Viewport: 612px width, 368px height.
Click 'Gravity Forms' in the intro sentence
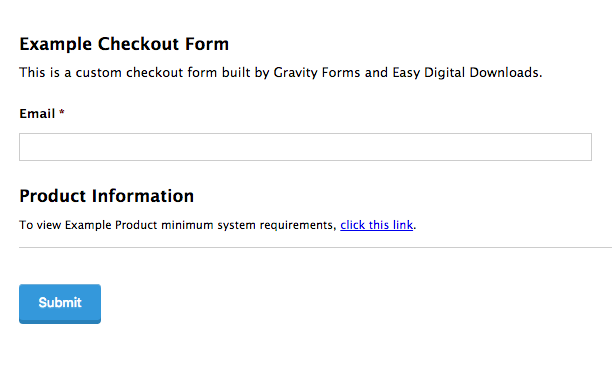coord(317,73)
